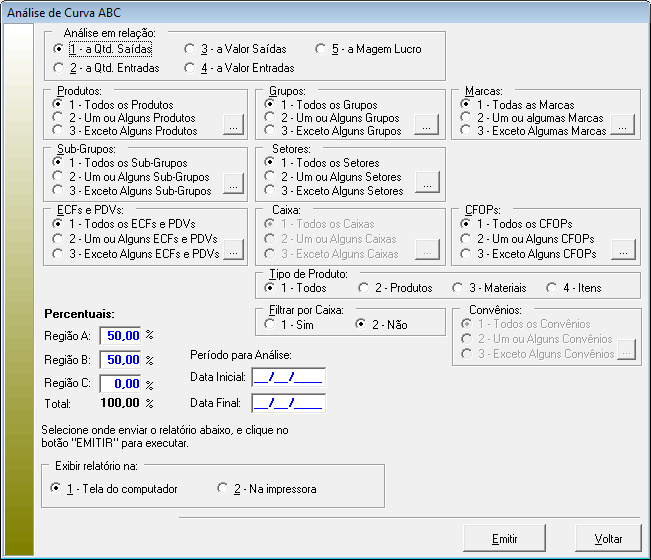Choose '3 - Exceto Alguns Grupos' option
The height and width of the screenshot is (560, 651).
point(273,131)
